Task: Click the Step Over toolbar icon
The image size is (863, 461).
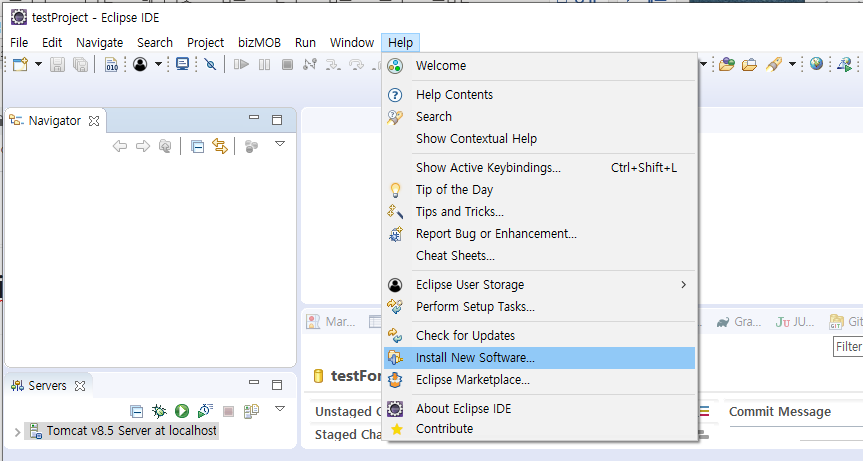Action: pos(357,64)
